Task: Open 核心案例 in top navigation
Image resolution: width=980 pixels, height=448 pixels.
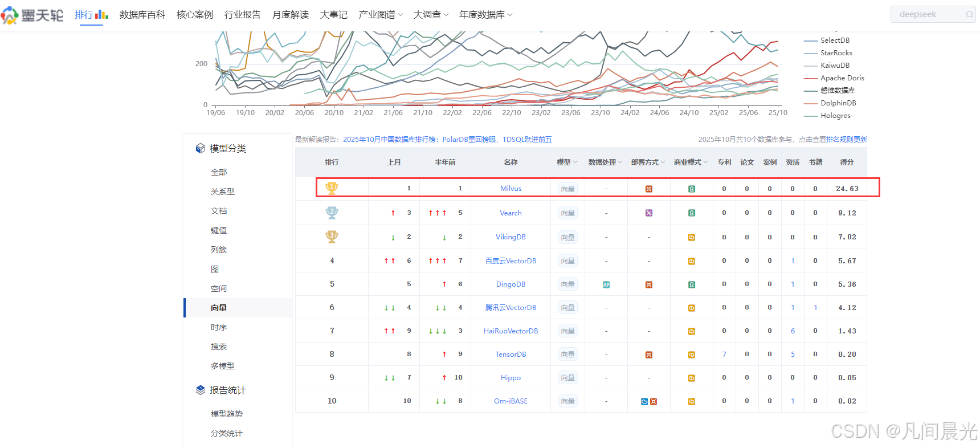Action: (195, 15)
